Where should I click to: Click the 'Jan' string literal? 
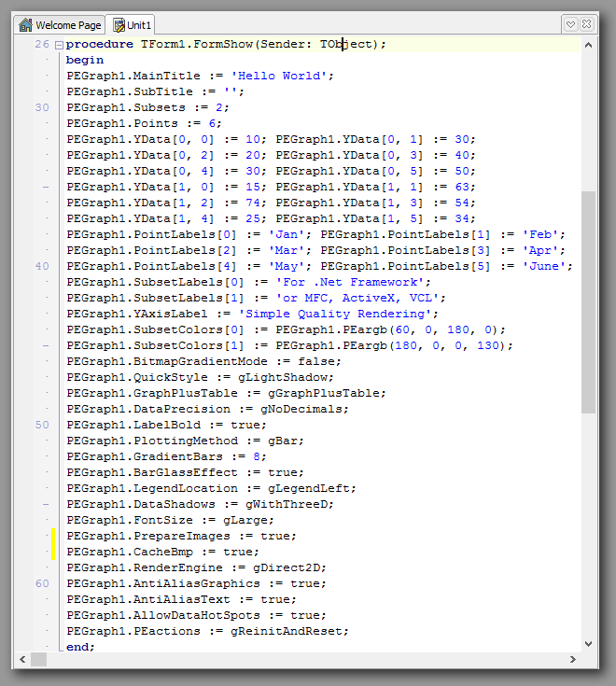[287, 234]
